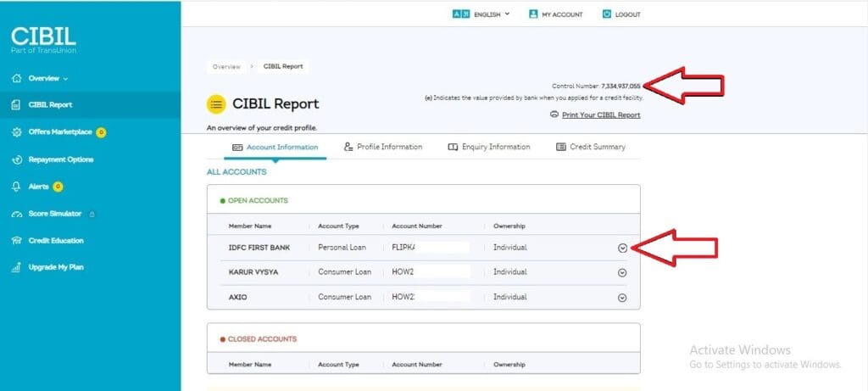This screenshot has height=391, width=868.
Task: Click AXIO member name
Action: coord(237,298)
